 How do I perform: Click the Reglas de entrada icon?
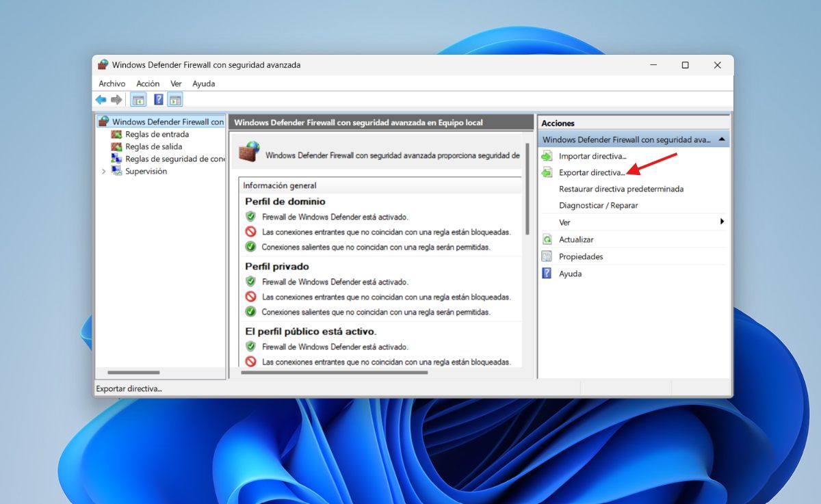(116, 135)
